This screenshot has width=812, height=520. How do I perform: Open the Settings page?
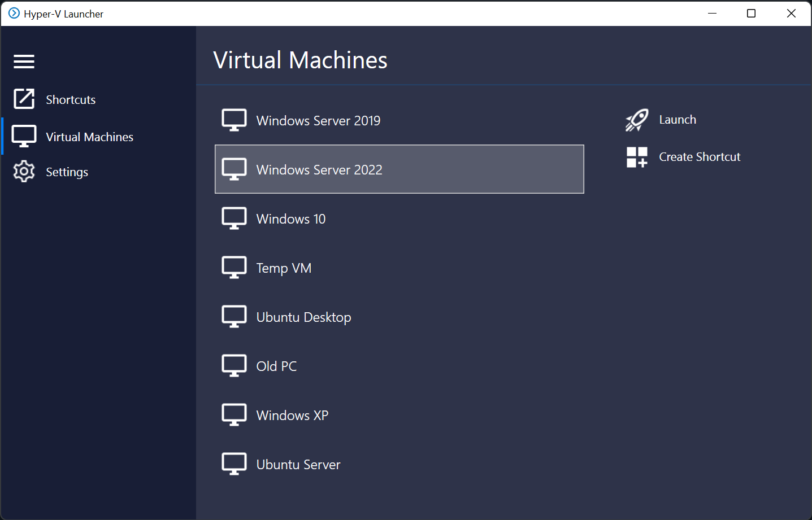(67, 172)
